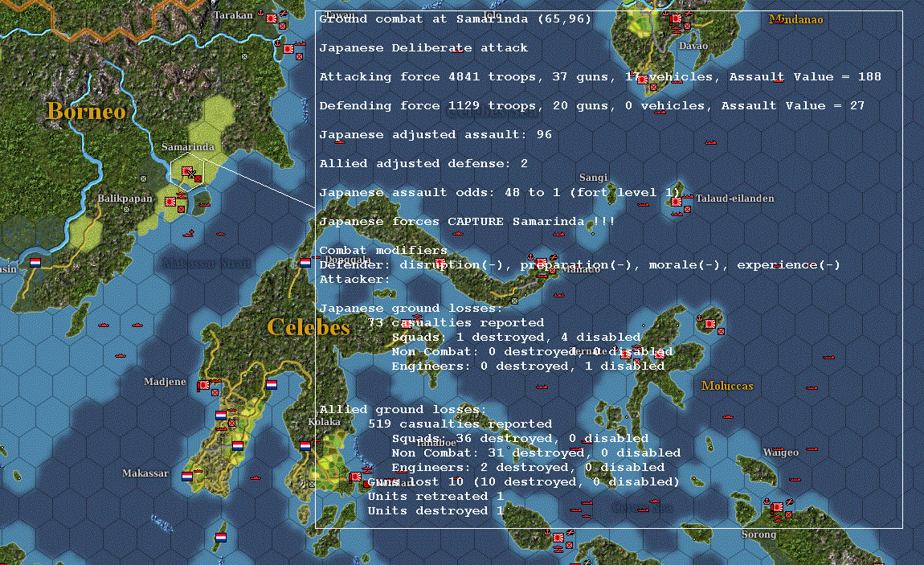
Task: Click the Talaud-eilanden label
Action: pos(735,198)
